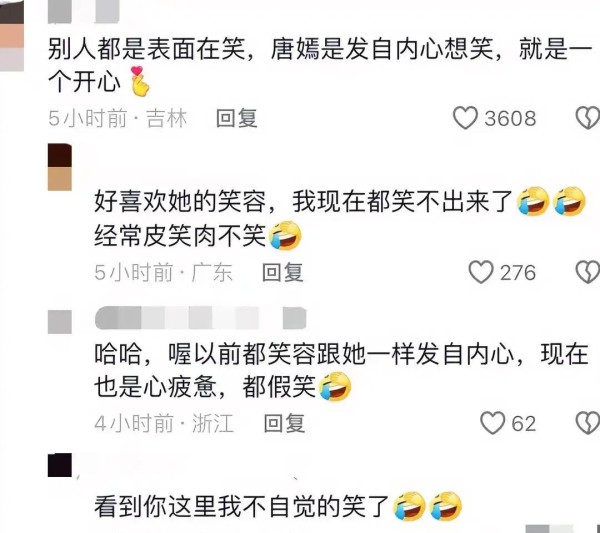Viewport: 600px width, 533px height.
Task: Dislike the comment from 吉林 user
Action: tap(588, 118)
